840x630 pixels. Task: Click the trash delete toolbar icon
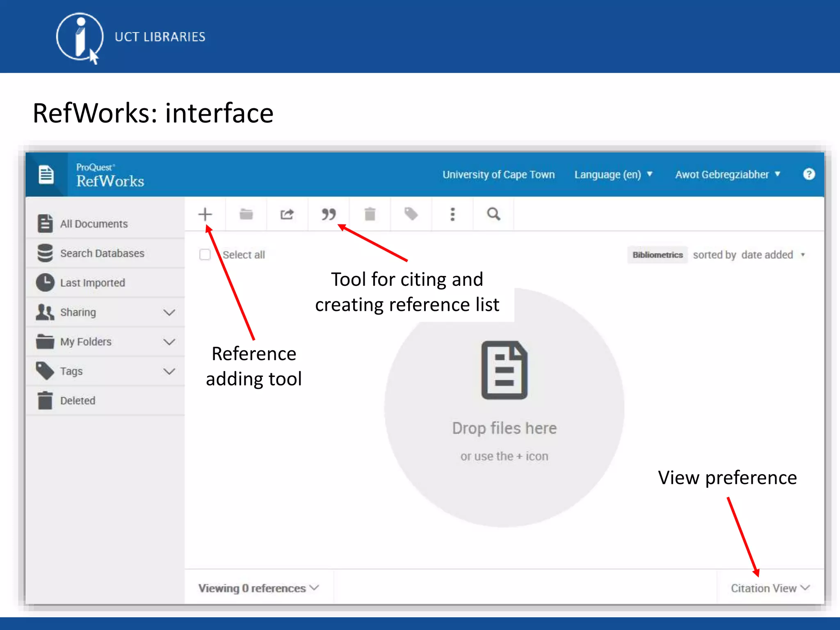point(370,214)
